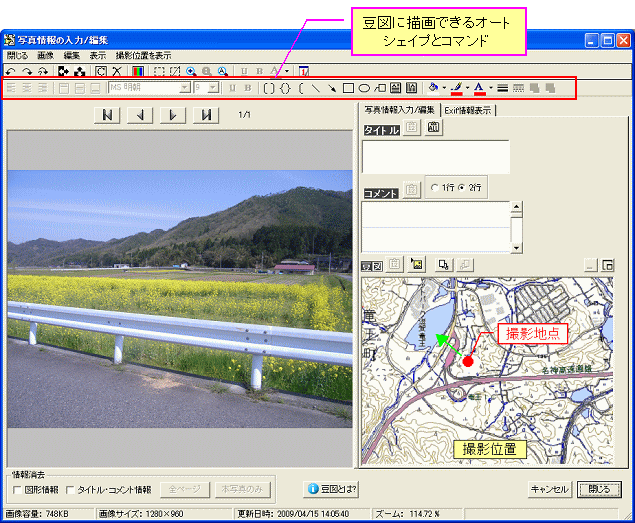Select the straight line drawing tool
The image size is (635, 523).
316,88
